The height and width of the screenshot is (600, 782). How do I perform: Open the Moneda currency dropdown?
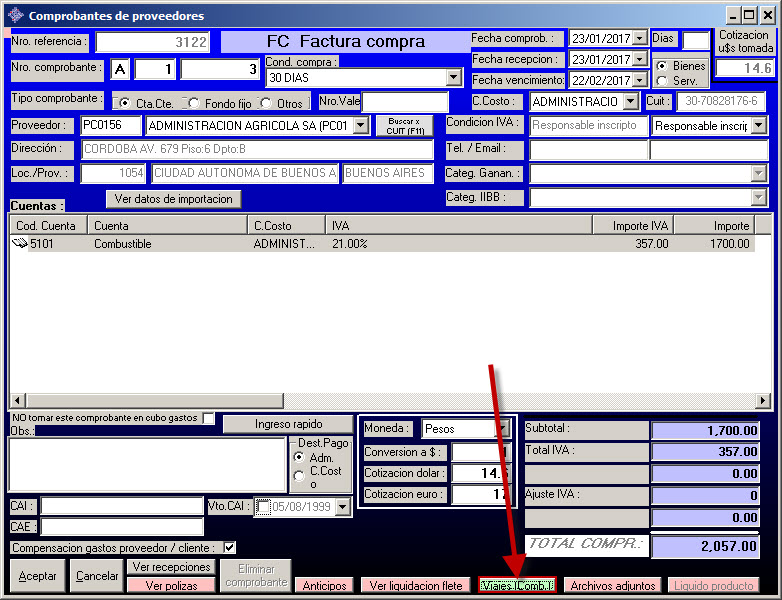tap(503, 429)
